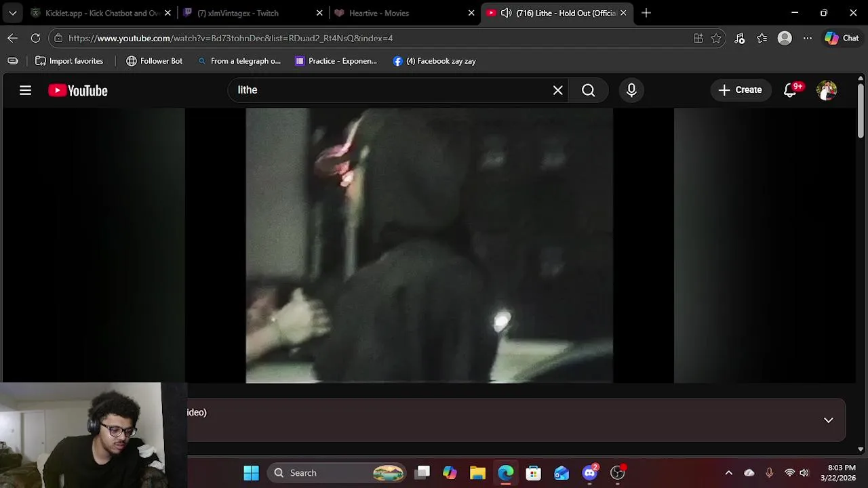
Task: Run search with the magnifier button
Action: pyautogui.click(x=588, y=90)
